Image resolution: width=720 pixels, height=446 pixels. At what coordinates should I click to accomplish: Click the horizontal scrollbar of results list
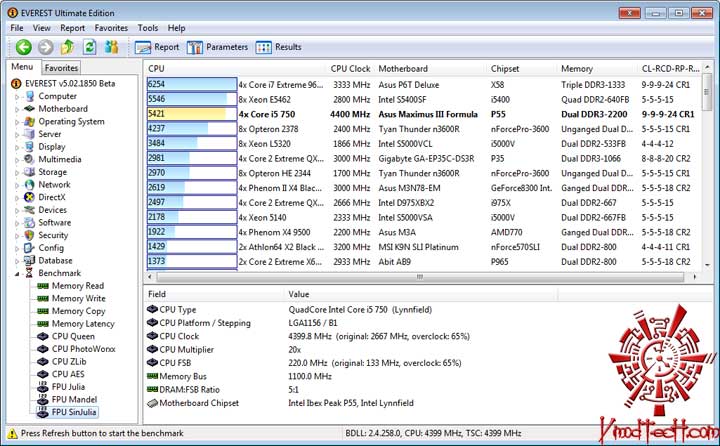[x=420, y=277]
